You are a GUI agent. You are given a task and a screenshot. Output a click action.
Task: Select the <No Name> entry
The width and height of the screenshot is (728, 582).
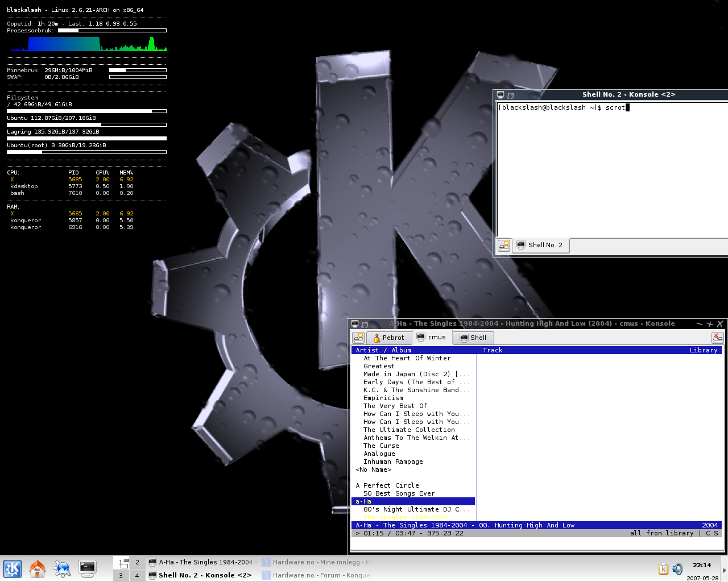(x=374, y=469)
